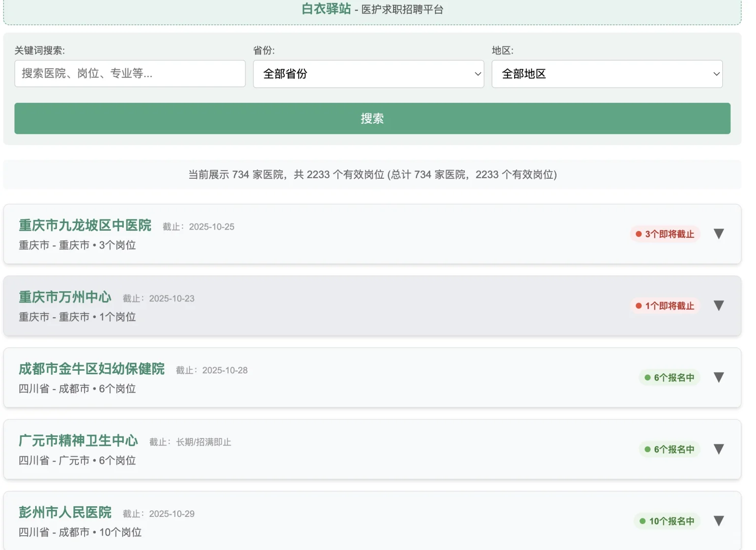Expand the 重庆市万州中心 listing details

point(718,306)
